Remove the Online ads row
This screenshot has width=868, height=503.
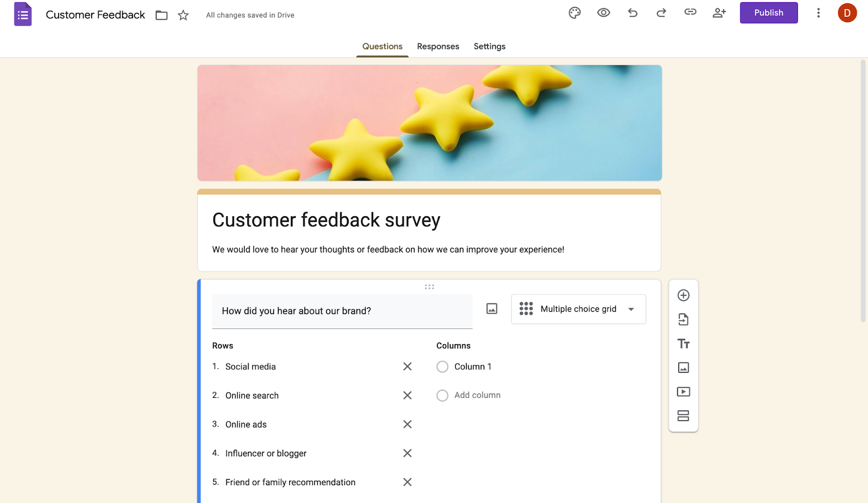407,424
